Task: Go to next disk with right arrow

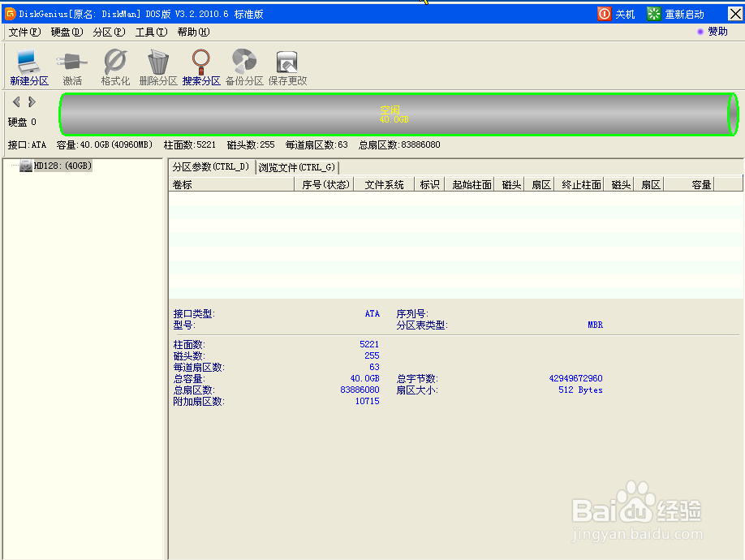Action: pyautogui.click(x=32, y=101)
